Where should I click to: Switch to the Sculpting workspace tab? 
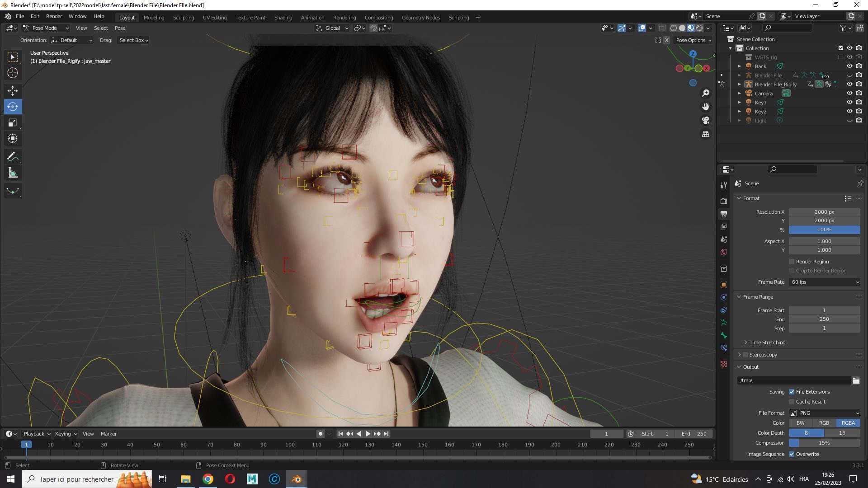(183, 18)
